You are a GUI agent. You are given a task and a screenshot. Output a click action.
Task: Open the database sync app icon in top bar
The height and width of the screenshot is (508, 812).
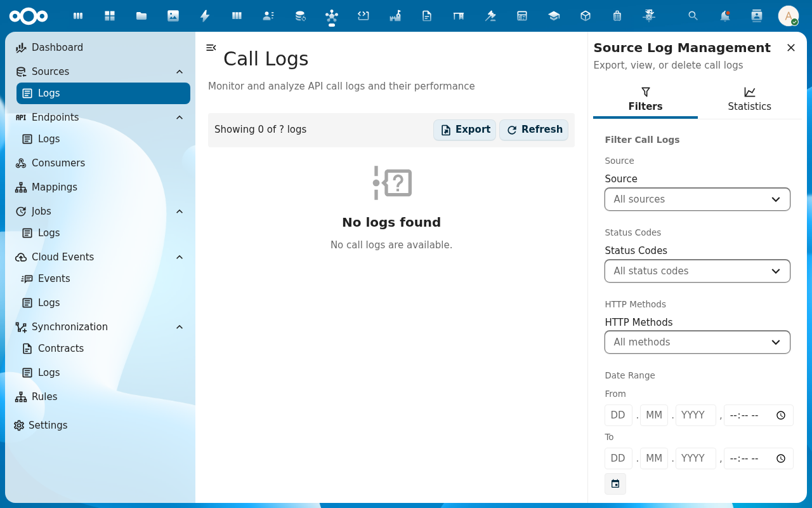pyautogui.click(x=300, y=16)
